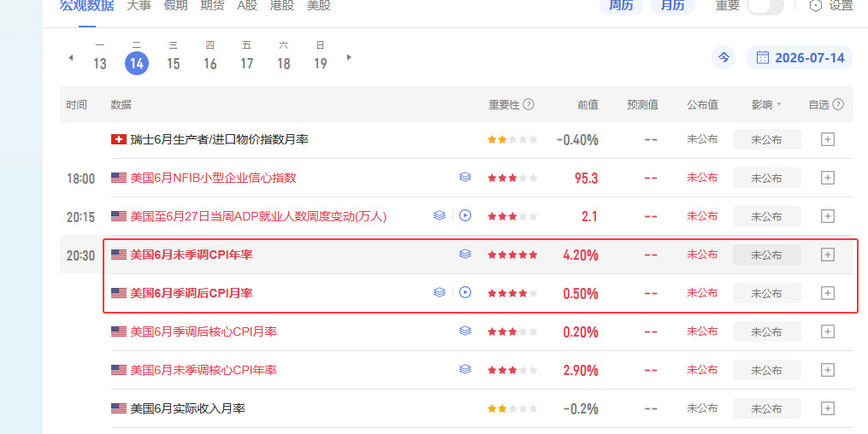Viewport: 868px width, 434px height.
Task: Open layers icon for 季调后CPI月率 row
Action: click(x=439, y=292)
